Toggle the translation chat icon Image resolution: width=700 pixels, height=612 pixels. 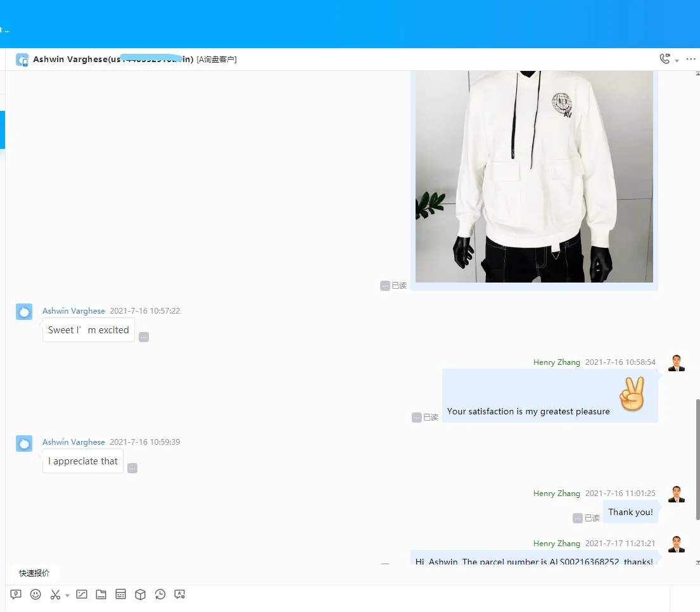pos(179,594)
